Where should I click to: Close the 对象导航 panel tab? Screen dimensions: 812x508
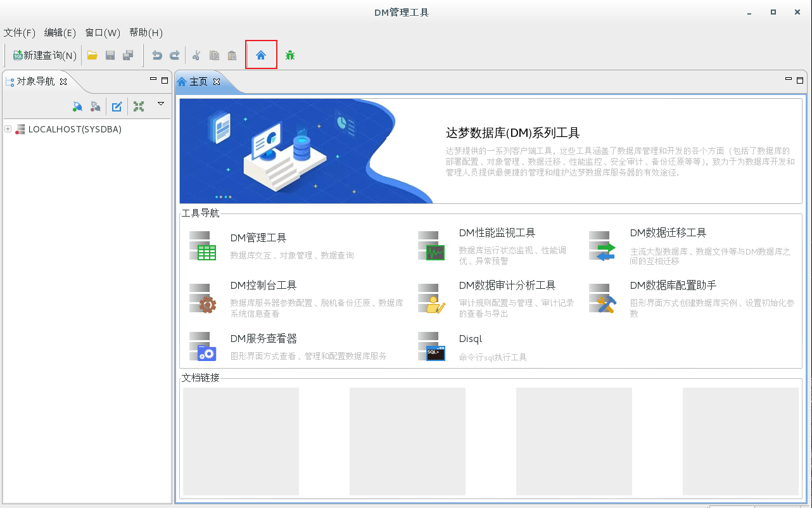point(63,81)
